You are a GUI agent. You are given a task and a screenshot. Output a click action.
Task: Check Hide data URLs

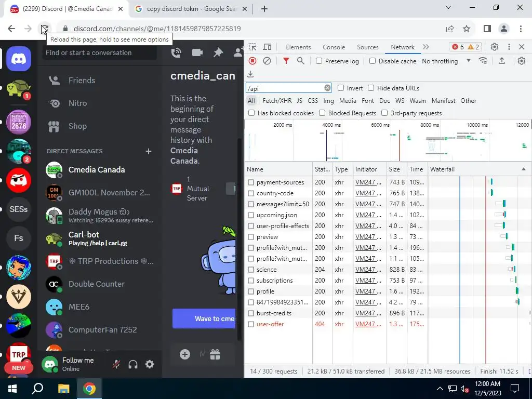point(371,88)
